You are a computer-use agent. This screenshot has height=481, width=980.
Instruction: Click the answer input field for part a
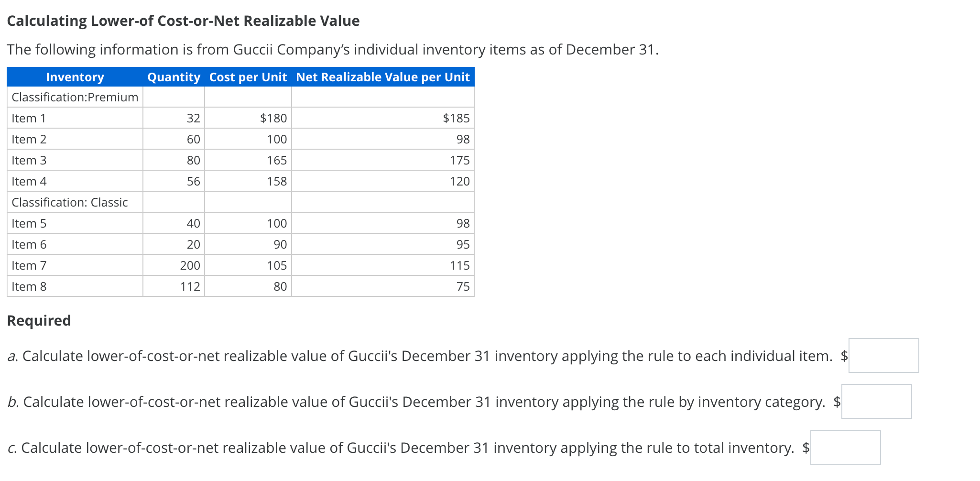(x=883, y=355)
